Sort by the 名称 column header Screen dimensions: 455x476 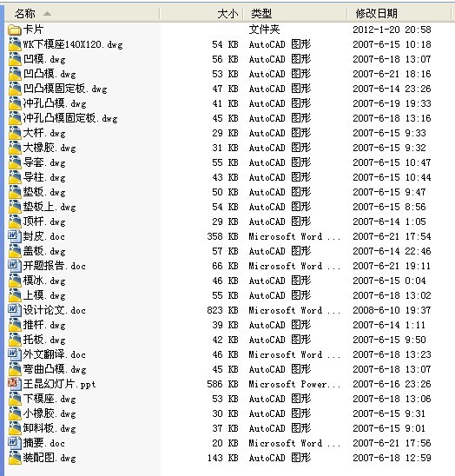[82, 14]
